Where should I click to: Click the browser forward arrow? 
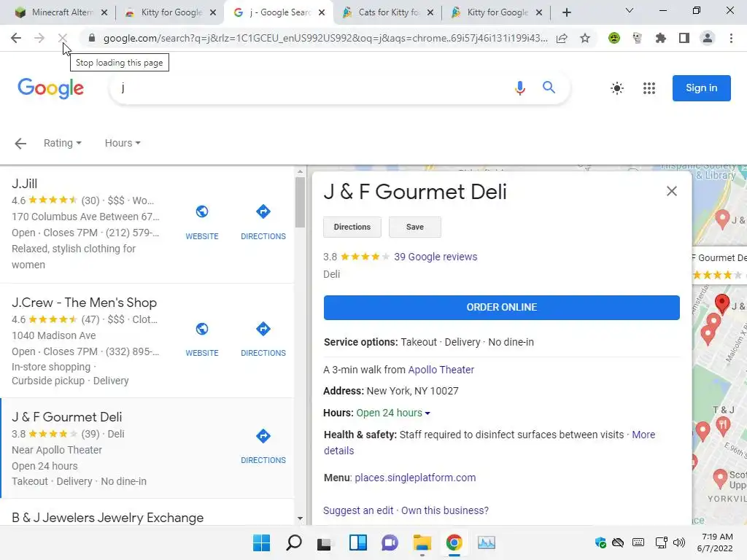pyautogui.click(x=39, y=38)
